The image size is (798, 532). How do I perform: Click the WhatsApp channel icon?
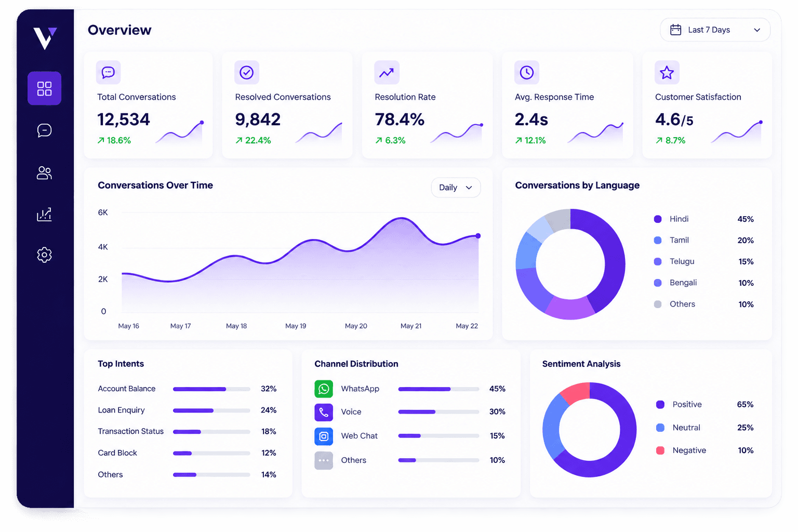(324, 389)
